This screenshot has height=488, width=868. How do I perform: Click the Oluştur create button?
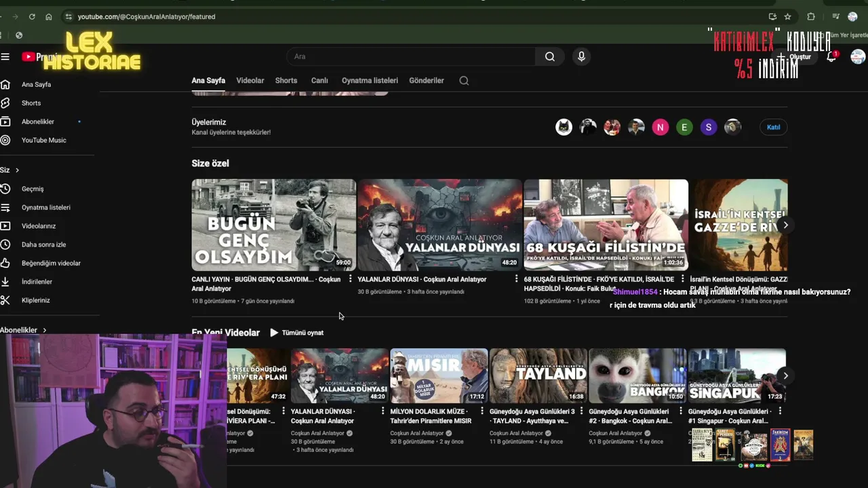coord(795,57)
